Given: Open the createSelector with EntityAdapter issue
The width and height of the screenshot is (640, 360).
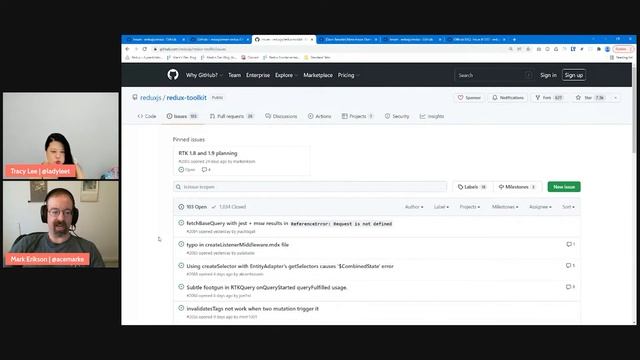Looking at the screenshot, I should click(x=290, y=266).
